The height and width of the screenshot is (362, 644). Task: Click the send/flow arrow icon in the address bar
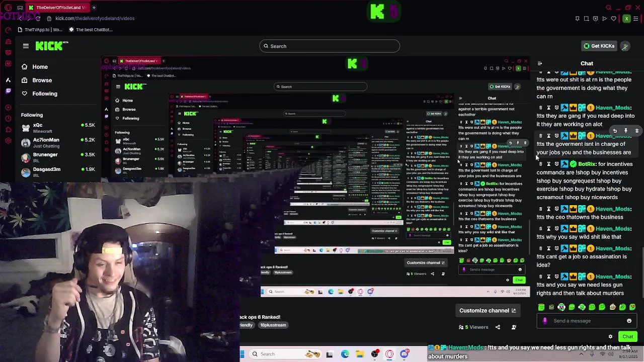click(x=604, y=19)
